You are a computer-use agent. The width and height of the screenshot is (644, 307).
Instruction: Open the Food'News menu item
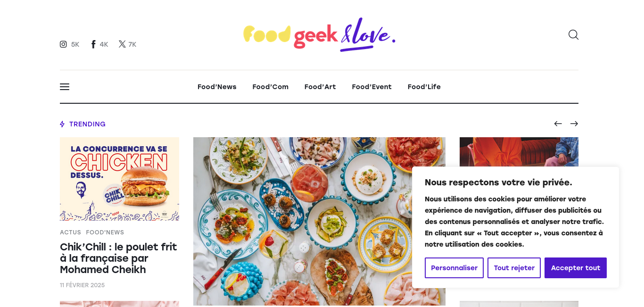pos(217,87)
